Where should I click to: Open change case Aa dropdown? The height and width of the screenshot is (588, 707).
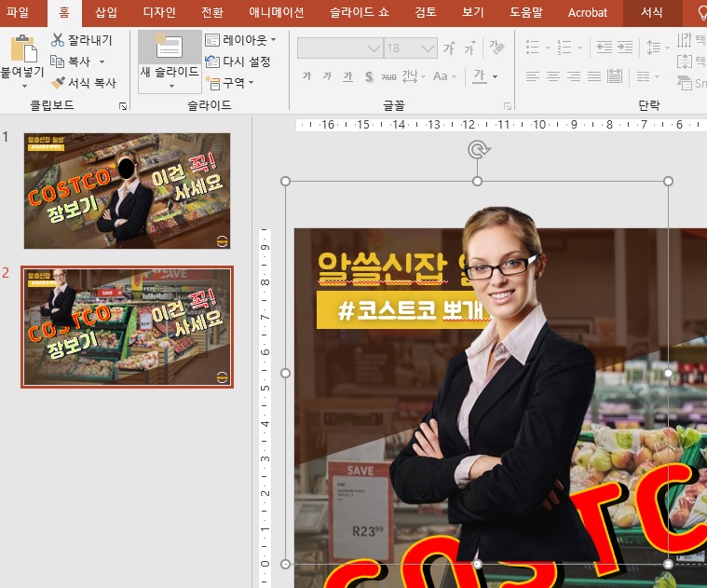tap(444, 76)
